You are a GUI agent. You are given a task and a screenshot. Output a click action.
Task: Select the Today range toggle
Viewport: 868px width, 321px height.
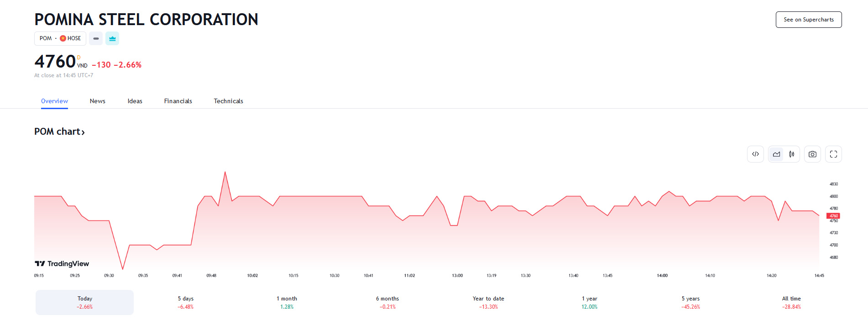[x=84, y=302]
